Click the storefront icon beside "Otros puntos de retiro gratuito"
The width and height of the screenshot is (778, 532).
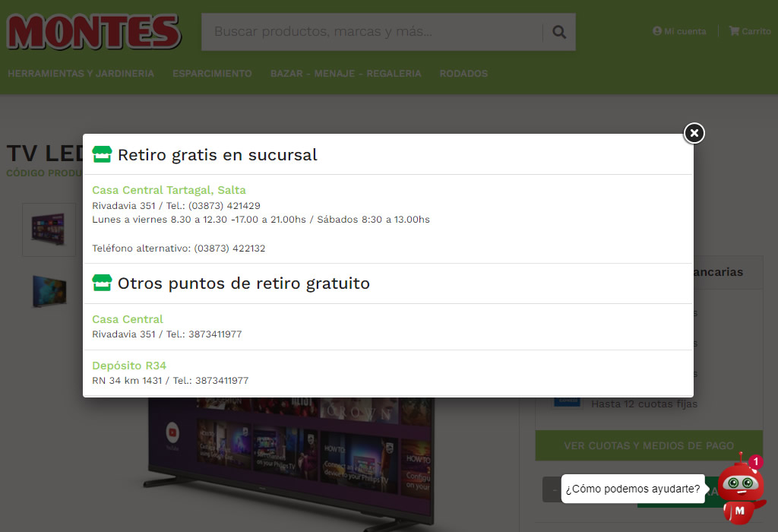(x=102, y=283)
